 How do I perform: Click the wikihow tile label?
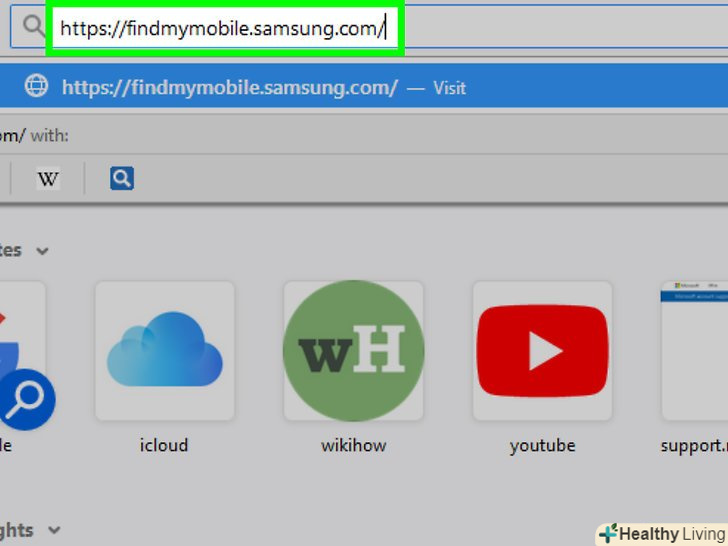[353, 445]
